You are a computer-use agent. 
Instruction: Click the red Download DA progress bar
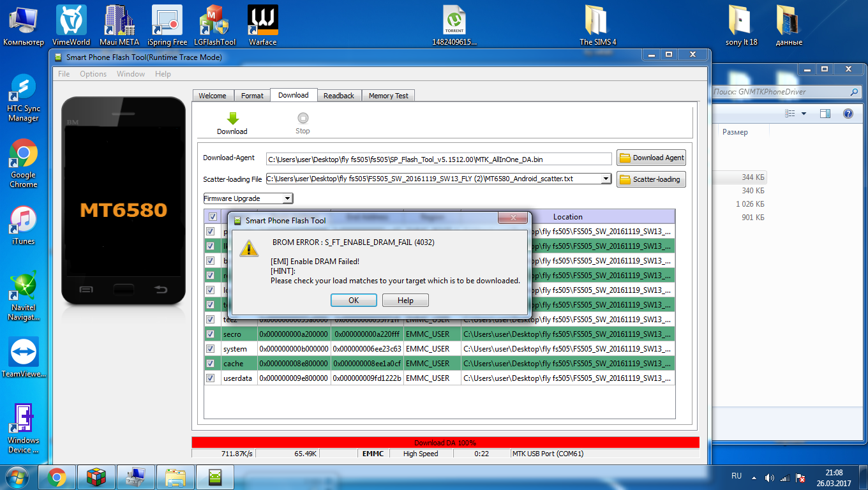point(445,442)
